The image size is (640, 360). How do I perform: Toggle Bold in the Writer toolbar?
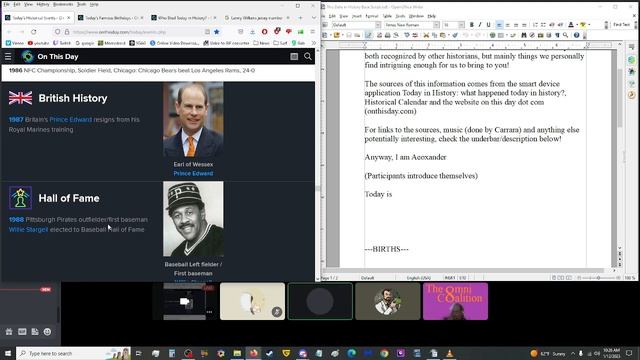471,25
